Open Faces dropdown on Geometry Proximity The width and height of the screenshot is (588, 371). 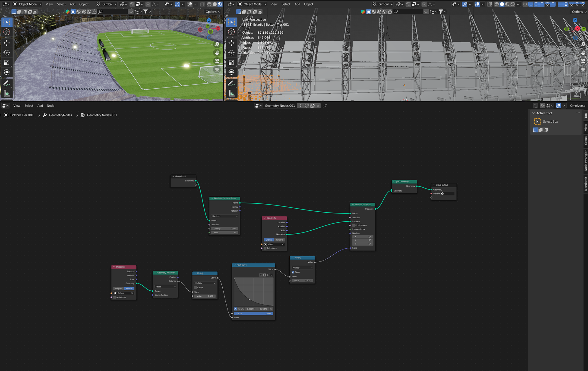coord(165,287)
